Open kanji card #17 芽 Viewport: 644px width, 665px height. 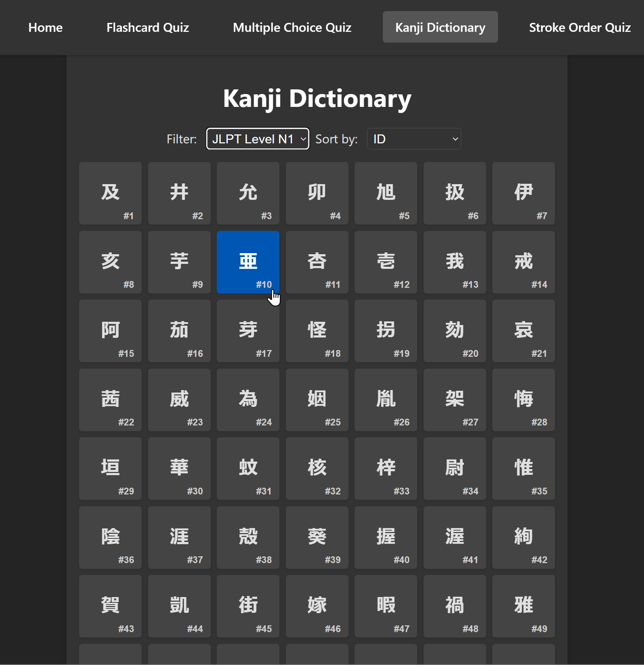tap(248, 331)
